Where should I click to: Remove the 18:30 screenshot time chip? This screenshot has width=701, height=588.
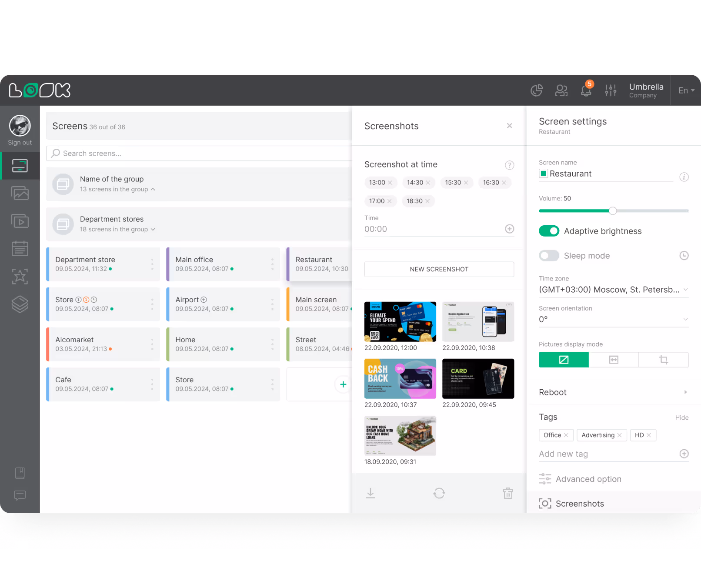427,201
